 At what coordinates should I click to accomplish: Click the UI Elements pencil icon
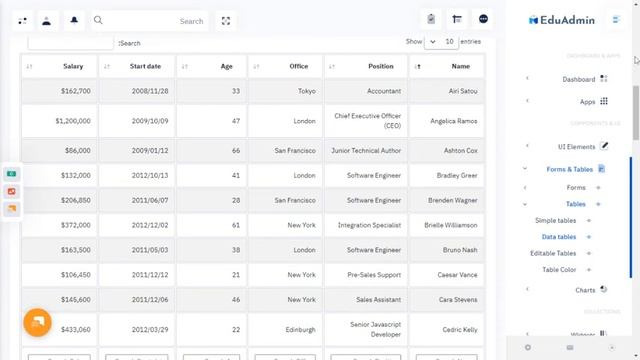click(604, 146)
